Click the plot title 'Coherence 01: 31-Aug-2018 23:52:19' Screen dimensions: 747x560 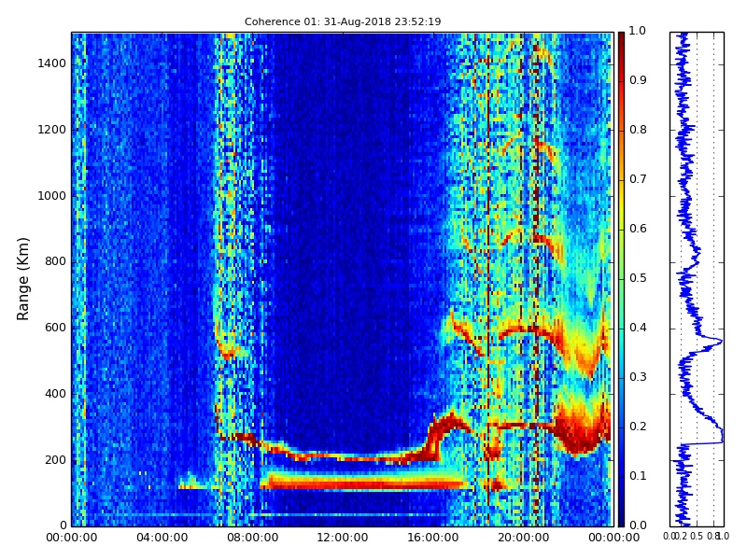343,21
